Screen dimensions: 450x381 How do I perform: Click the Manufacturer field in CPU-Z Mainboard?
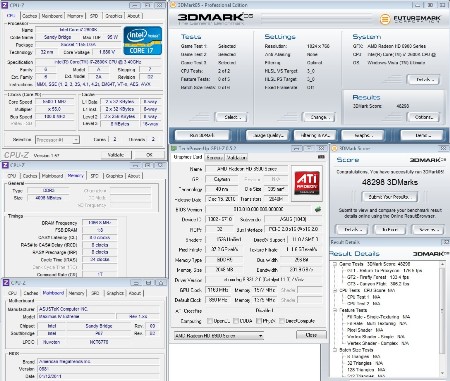click(x=98, y=309)
